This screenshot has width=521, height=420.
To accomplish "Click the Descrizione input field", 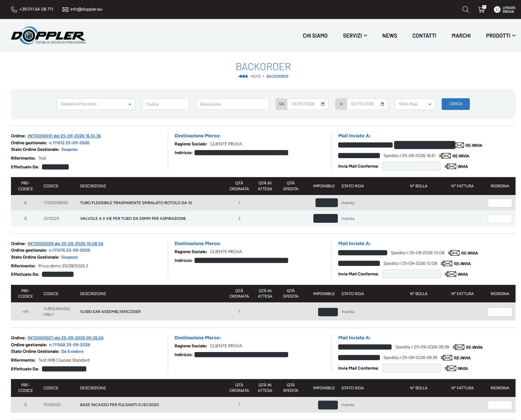I will click(232, 104).
